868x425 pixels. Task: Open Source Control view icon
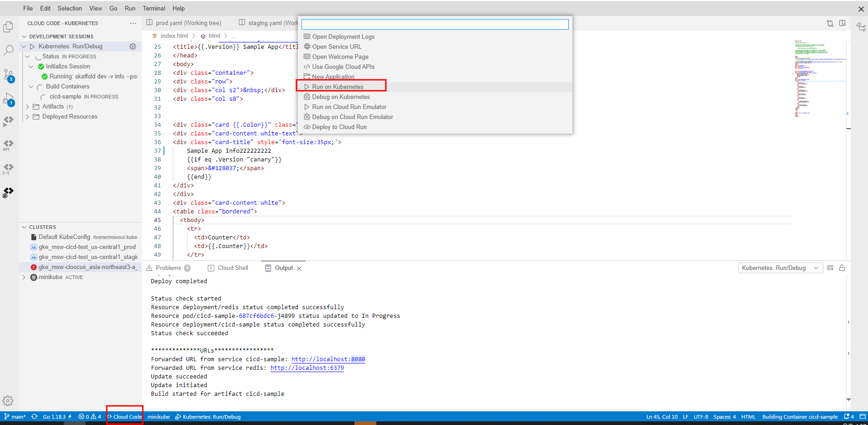pyautogui.click(x=8, y=75)
